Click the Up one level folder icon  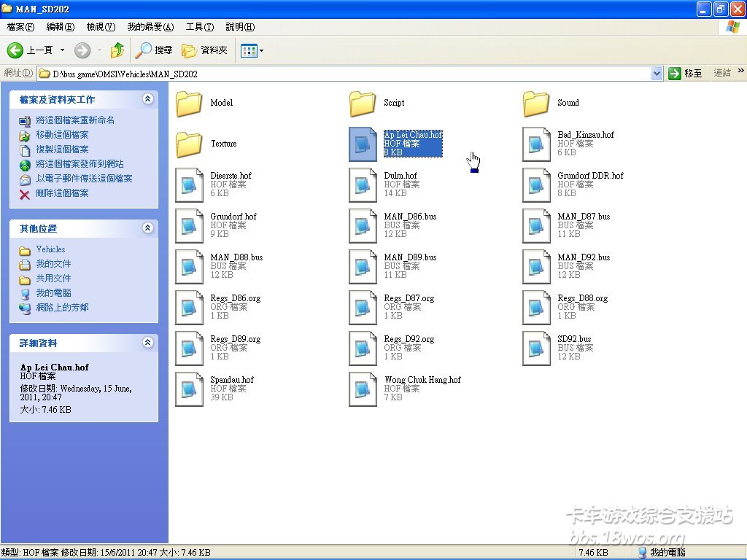tap(117, 50)
